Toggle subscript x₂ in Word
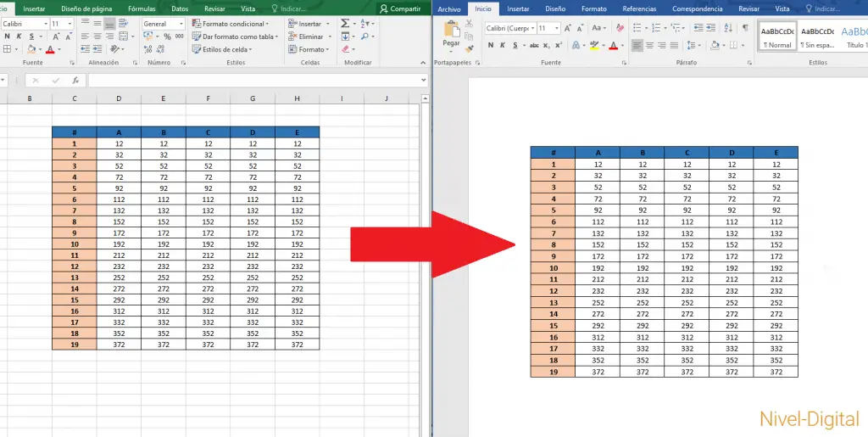The image size is (868, 437). pyautogui.click(x=547, y=46)
